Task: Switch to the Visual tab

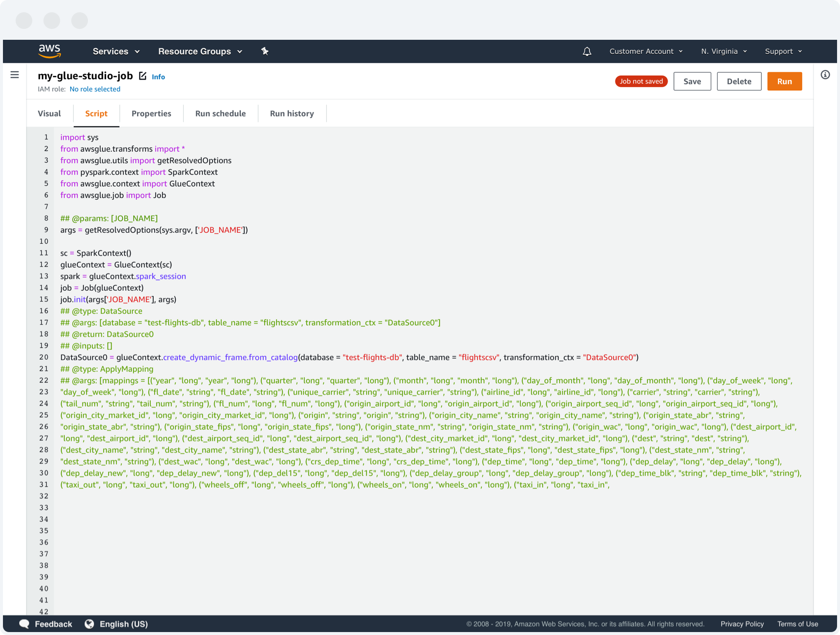Action: coord(49,113)
